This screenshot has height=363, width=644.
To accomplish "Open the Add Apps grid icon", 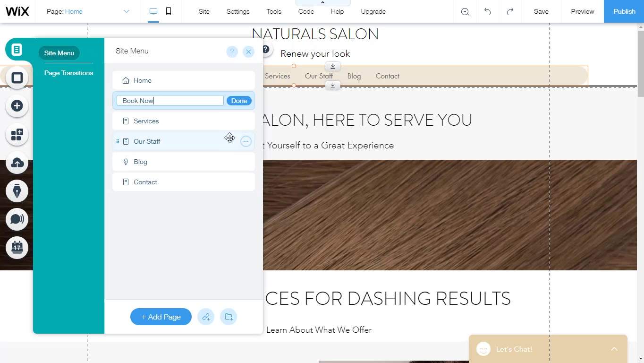I will (x=17, y=135).
